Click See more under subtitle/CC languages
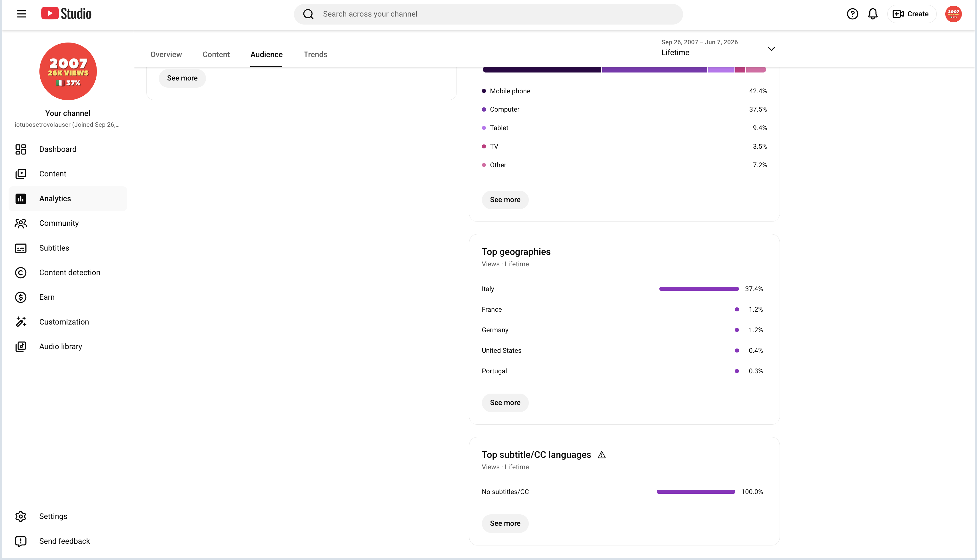977x560 pixels. click(505, 523)
